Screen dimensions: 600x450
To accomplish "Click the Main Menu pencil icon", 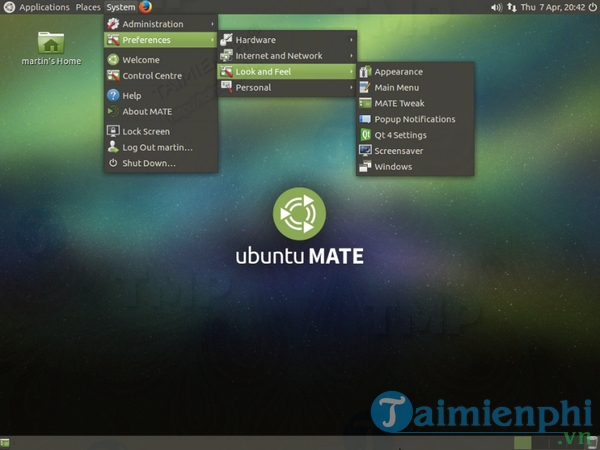I will [x=365, y=87].
